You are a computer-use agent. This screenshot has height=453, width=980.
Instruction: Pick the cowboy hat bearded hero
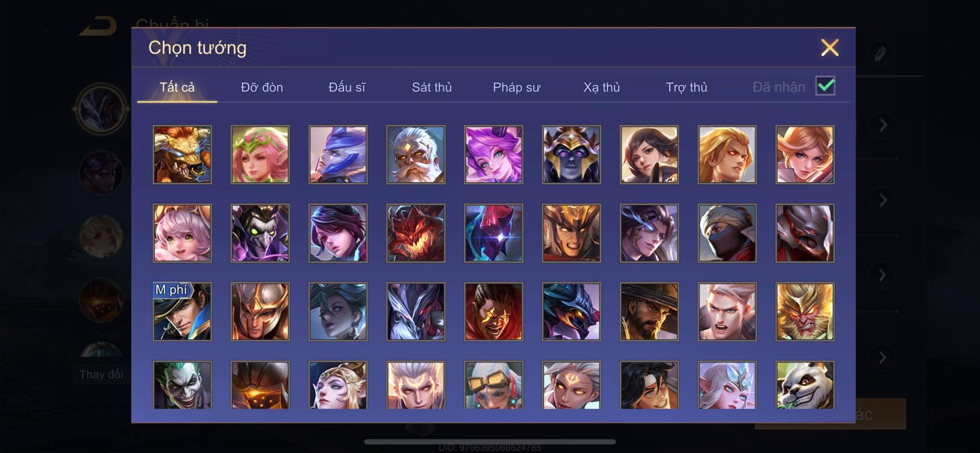click(x=649, y=311)
